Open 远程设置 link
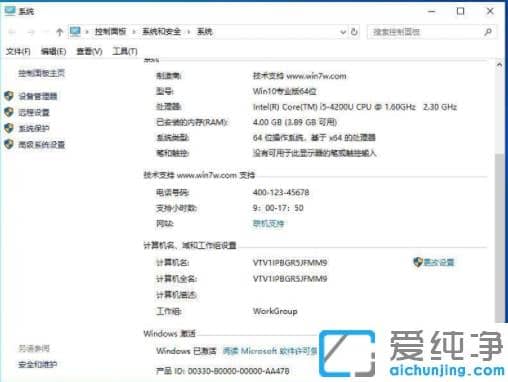Screen dimensions: 508x382 pyautogui.click(x=34, y=112)
